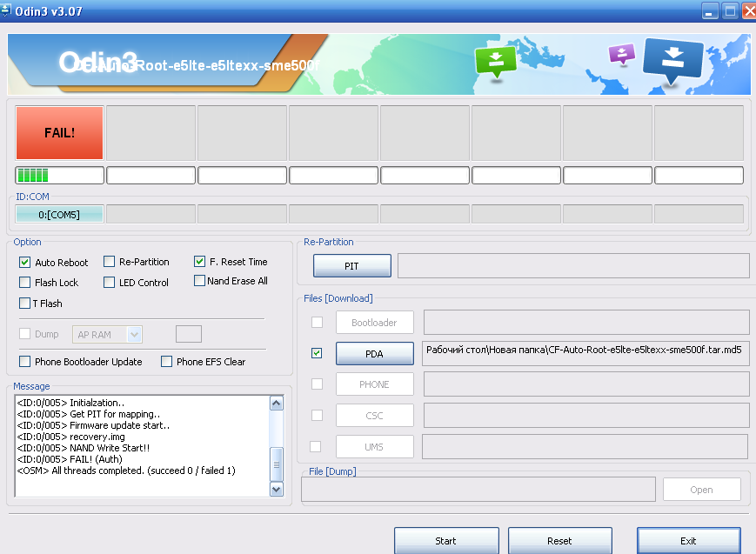Disable F. Reset Time checkbox
The height and width of the screenshot is (554, 756).
[x=200, y=261]
